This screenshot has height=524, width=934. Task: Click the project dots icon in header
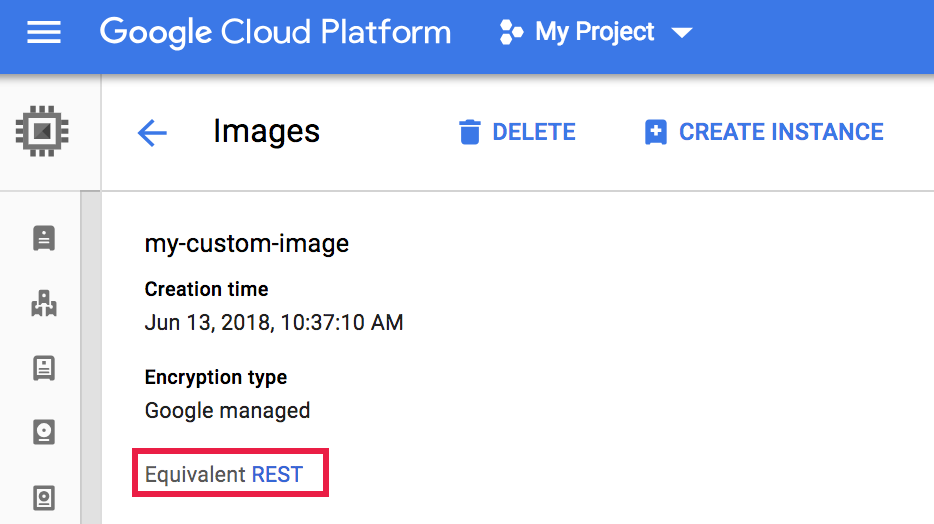click(511, 33)
